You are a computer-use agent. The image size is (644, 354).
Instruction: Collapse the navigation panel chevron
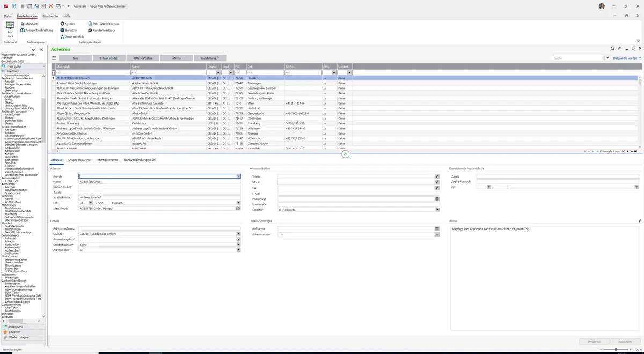[x=33, y=50]
